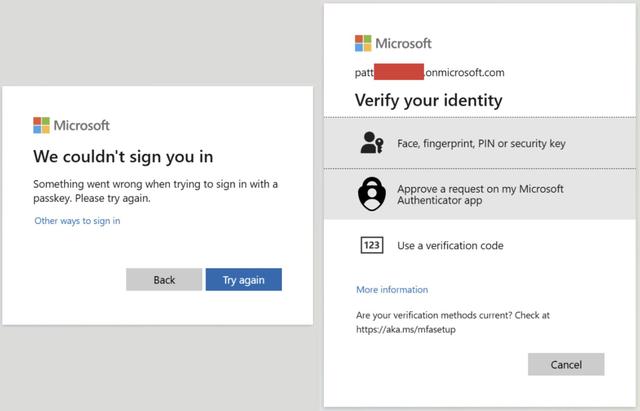This screenshot has width=640, height=411.
Task: Click the person-with-key passkey icon
Action: pos(372,143)
